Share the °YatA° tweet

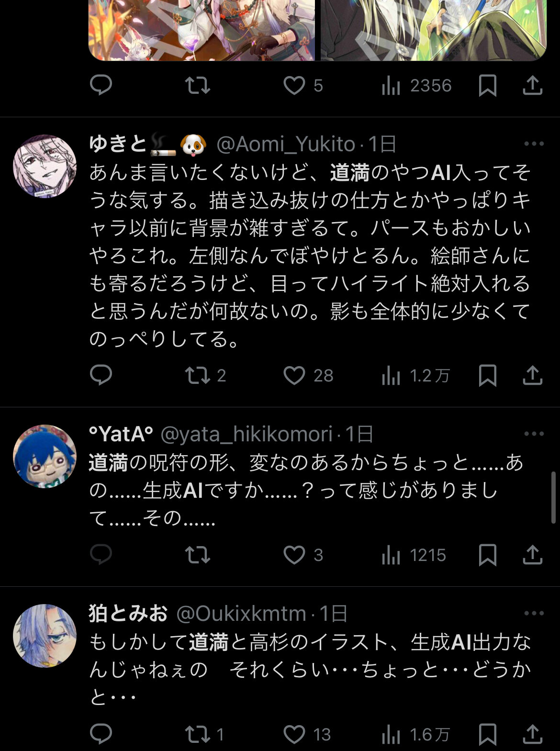coord(532,555)
